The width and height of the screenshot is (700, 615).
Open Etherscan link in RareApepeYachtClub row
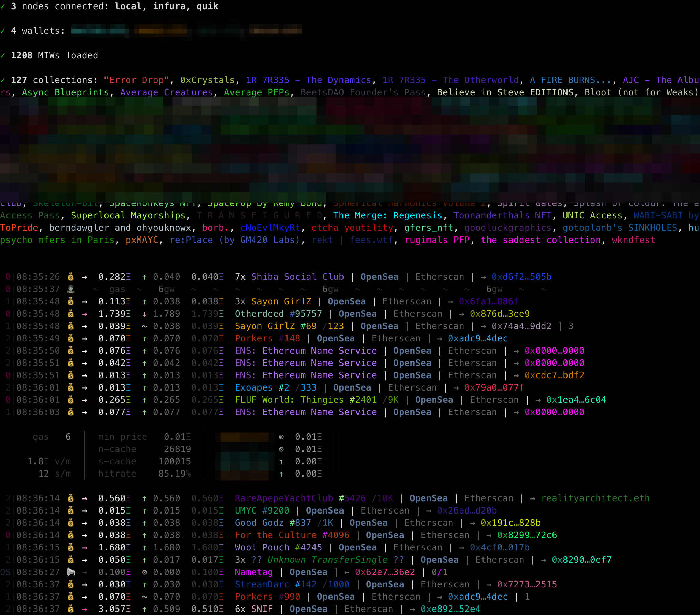[489, 498]
